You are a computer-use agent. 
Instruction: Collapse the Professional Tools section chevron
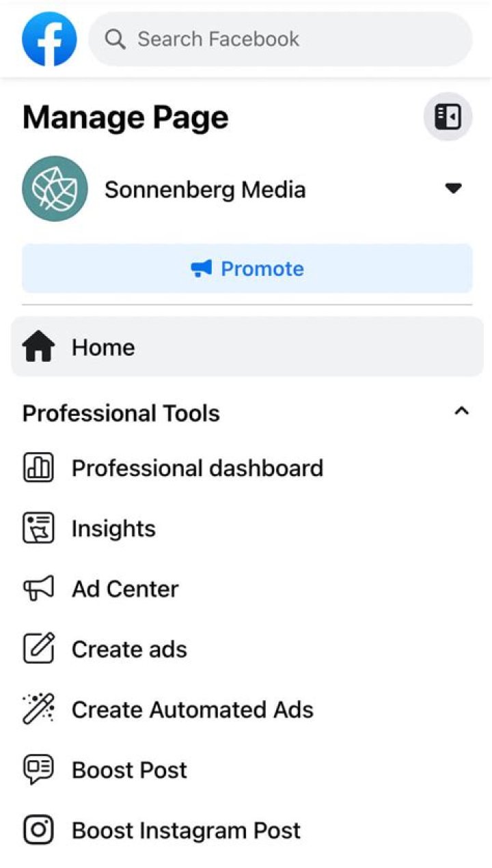462,411
